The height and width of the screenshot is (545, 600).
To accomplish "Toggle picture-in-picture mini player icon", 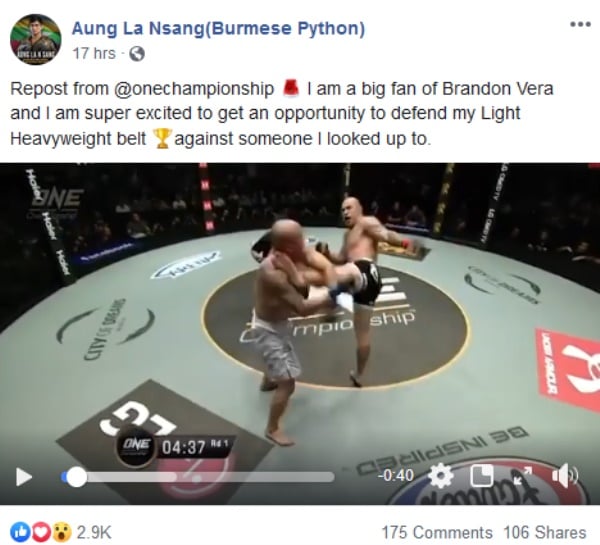I will click(481, 476).
